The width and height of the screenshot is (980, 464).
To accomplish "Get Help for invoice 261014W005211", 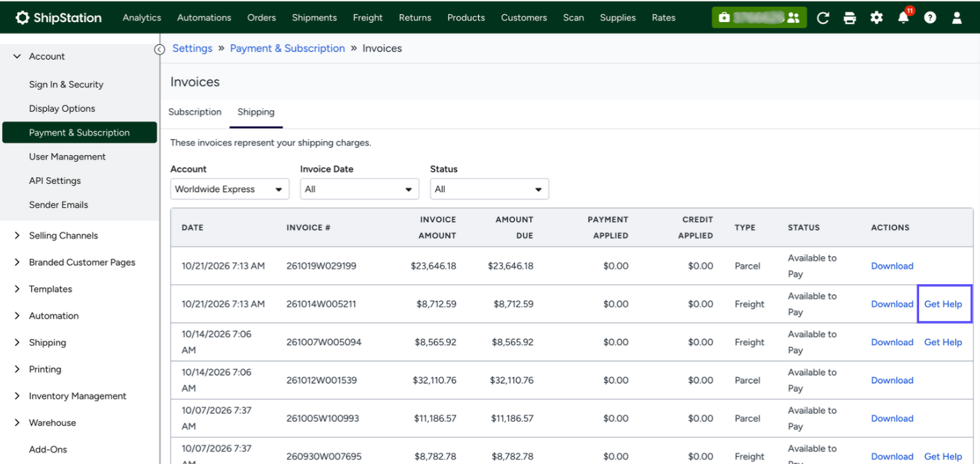I will (943, 304).
